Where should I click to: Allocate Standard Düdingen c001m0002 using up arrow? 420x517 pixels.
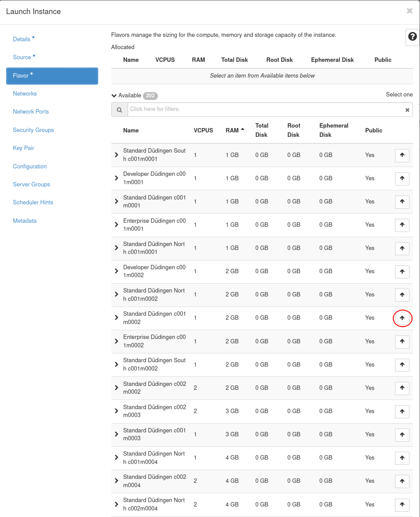point(402,318)
